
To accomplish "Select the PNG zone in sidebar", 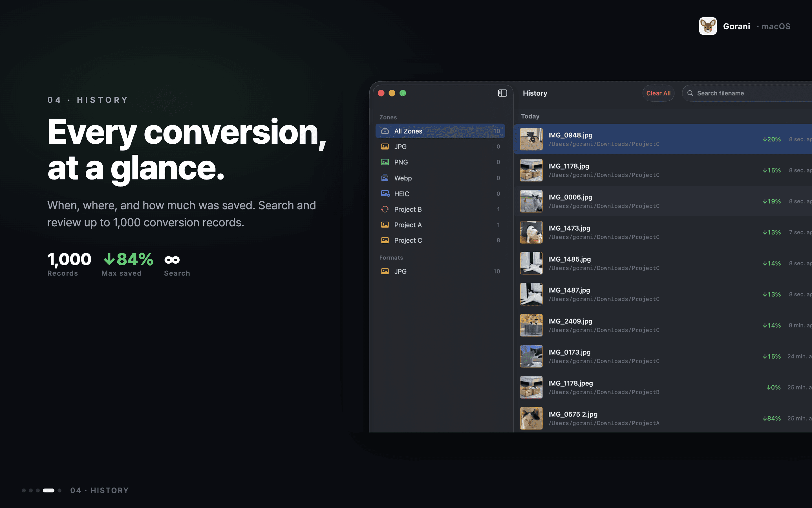I will click(x=440, y=162).
